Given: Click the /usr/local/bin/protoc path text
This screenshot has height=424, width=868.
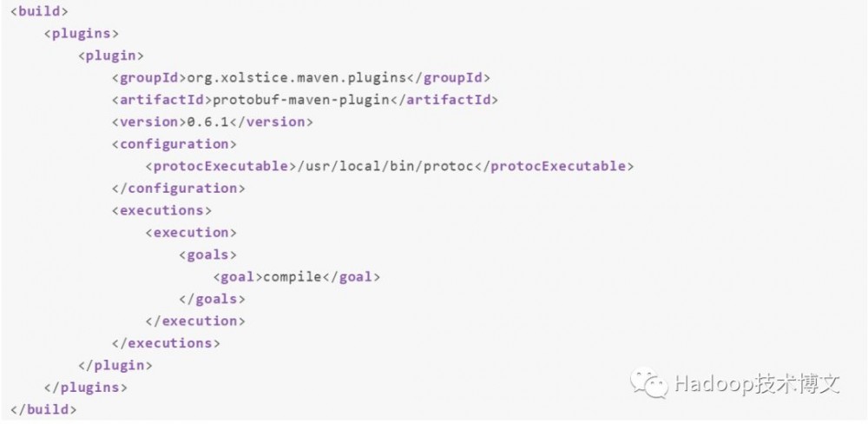Looking at the screenshot, I should tap(385, 166).
